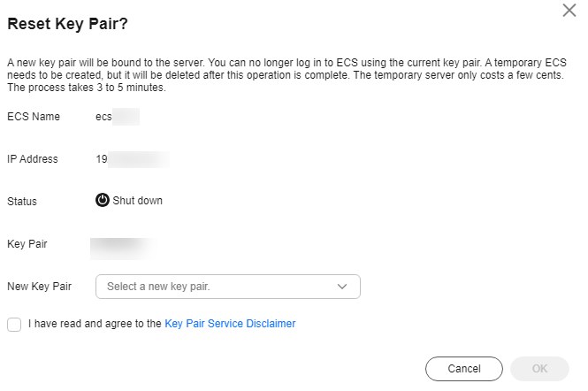Click the Shut down power status icon
This screenshot has width=588, height=391.
(x=102, y=201)
